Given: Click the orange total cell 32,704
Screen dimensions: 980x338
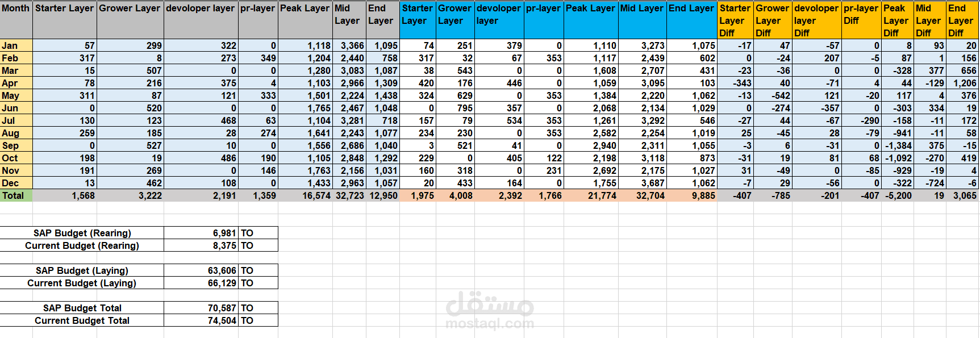Looking at the screenshot, I should tap(643, 195).
